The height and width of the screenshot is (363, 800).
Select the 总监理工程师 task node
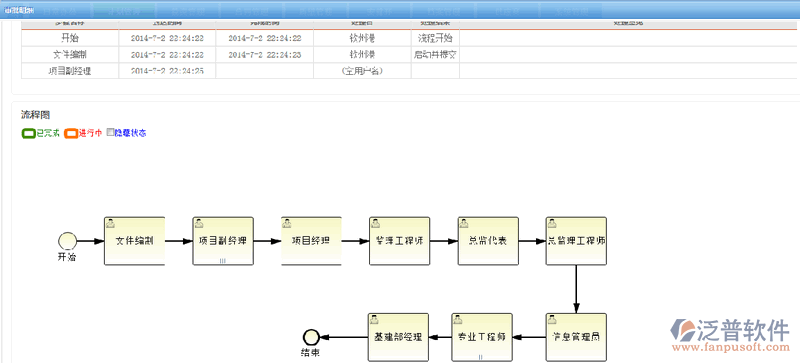[576, 241]
